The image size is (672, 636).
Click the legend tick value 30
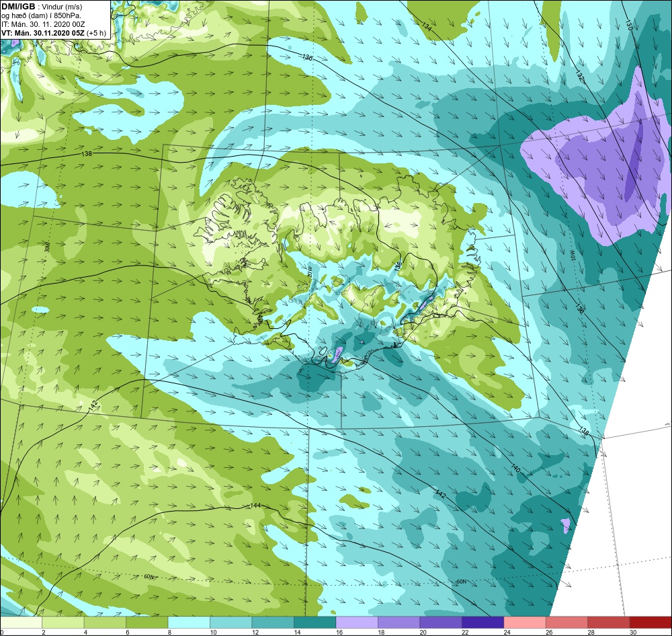tap(633, 632)
